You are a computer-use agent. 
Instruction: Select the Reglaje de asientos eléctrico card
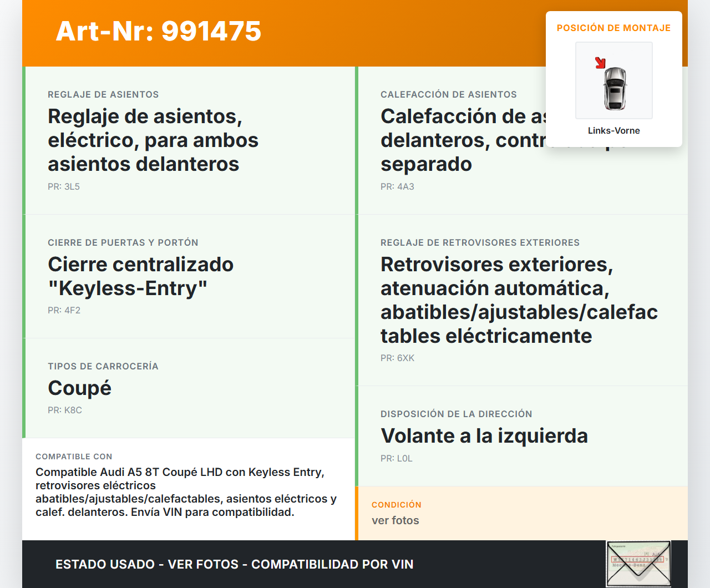click(x=153, y=140)
